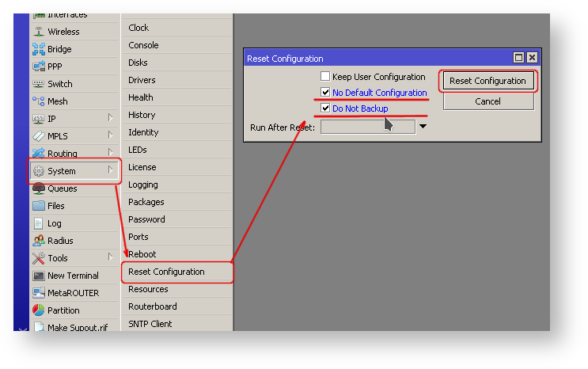Expand the IP submenu arrow
Image resolution: width=588 pixels, height=369 pixels.
coord(110,119)
